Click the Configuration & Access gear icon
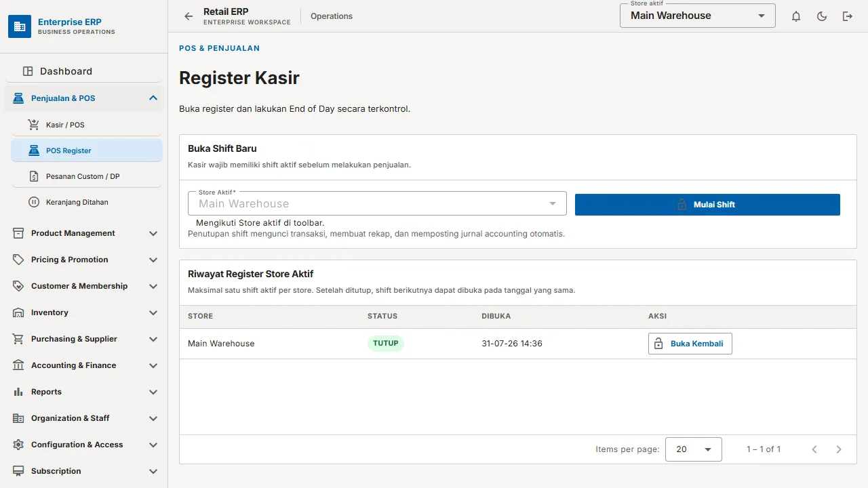The height and width of the screenshot is (488, 868). [x=18, y=445]
